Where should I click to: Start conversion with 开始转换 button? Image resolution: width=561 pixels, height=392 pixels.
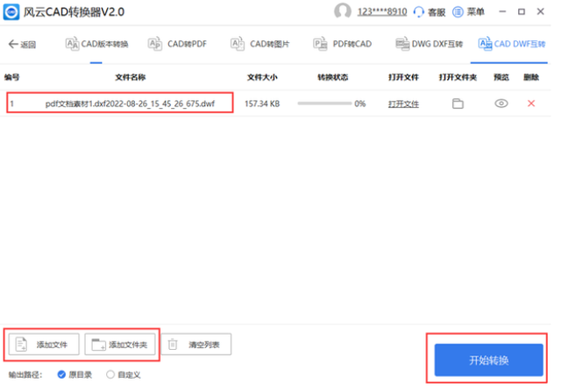click(x=489, y=360)
